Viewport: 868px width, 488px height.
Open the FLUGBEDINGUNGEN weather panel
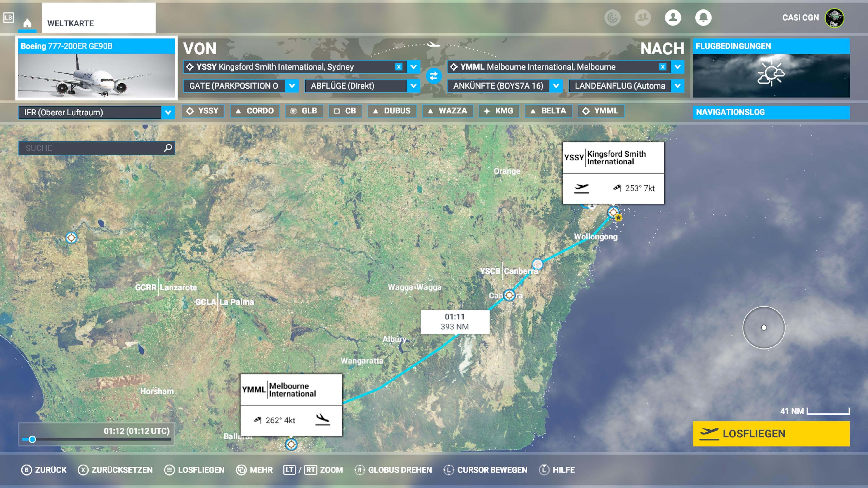[771, 68]
